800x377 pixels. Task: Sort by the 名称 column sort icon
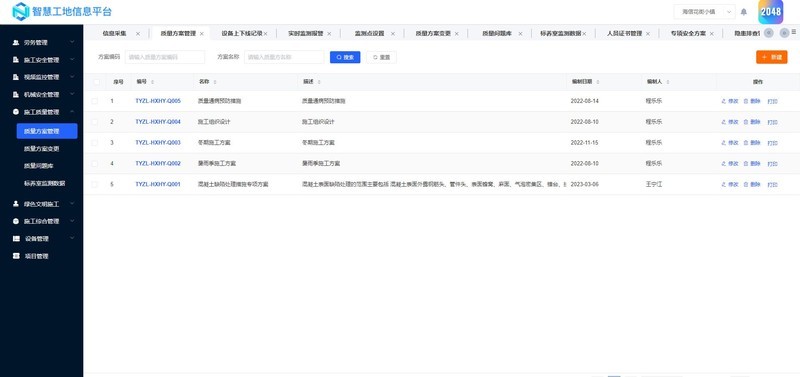[215, 82]
